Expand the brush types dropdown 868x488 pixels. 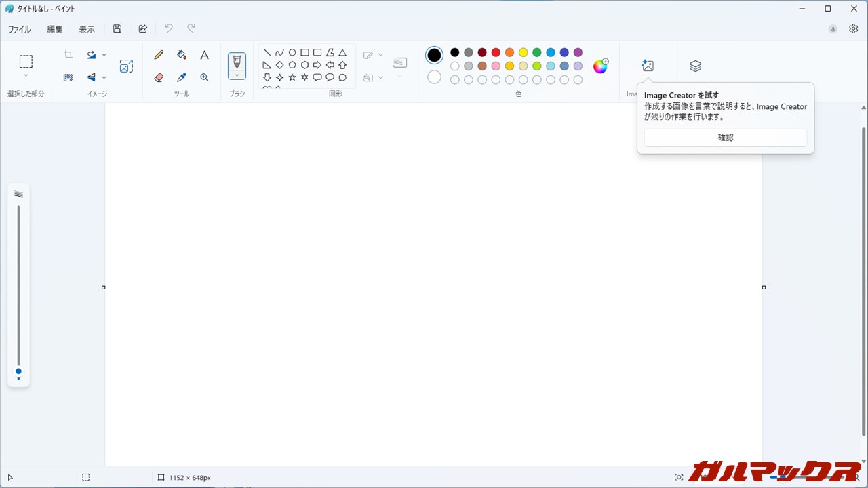coord(237,75)
